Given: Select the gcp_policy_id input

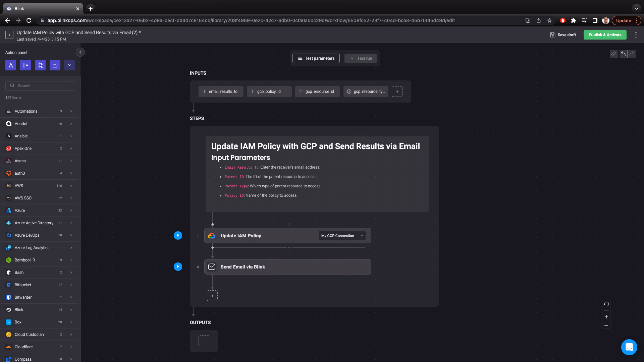Looking at the screenshot, I should coord(269,92).
